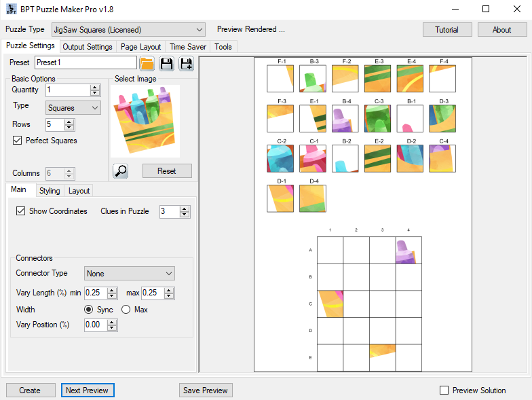Click the BPT app logo in the title bar
532x400 pixels.
point(11,9)
